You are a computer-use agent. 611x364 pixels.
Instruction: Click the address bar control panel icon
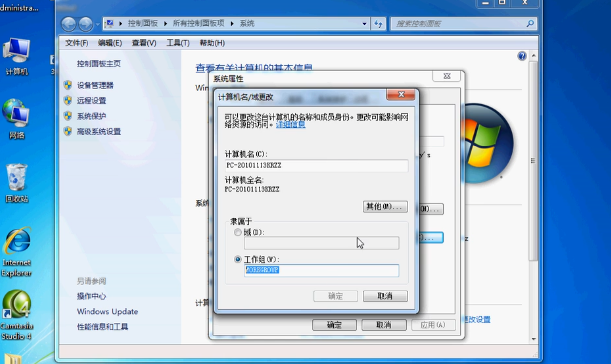[x=110, y=23]
